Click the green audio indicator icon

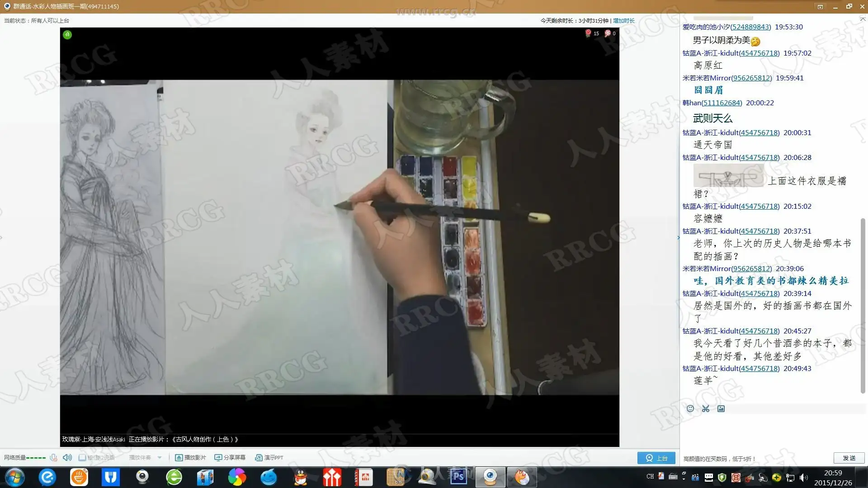[67, 34]
